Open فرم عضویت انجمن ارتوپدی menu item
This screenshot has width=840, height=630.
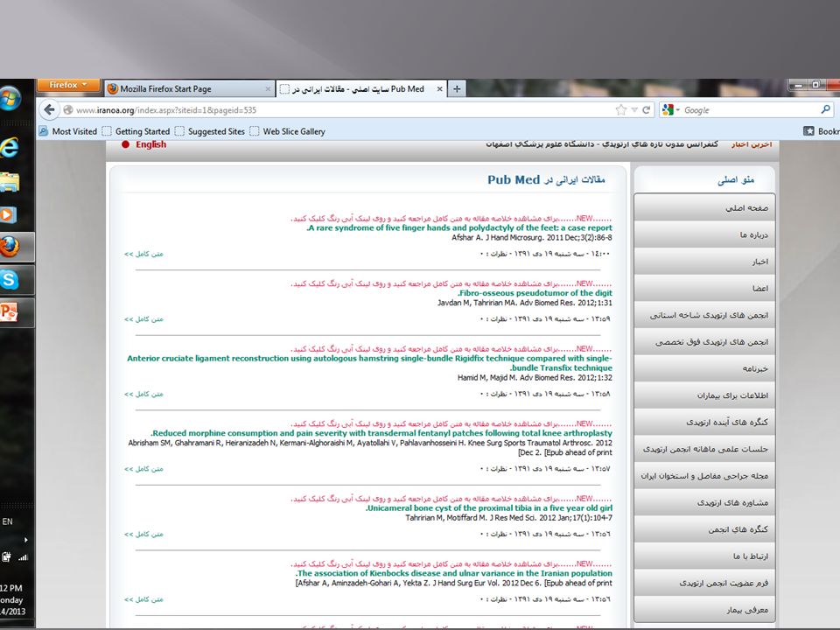pos(704,583)
